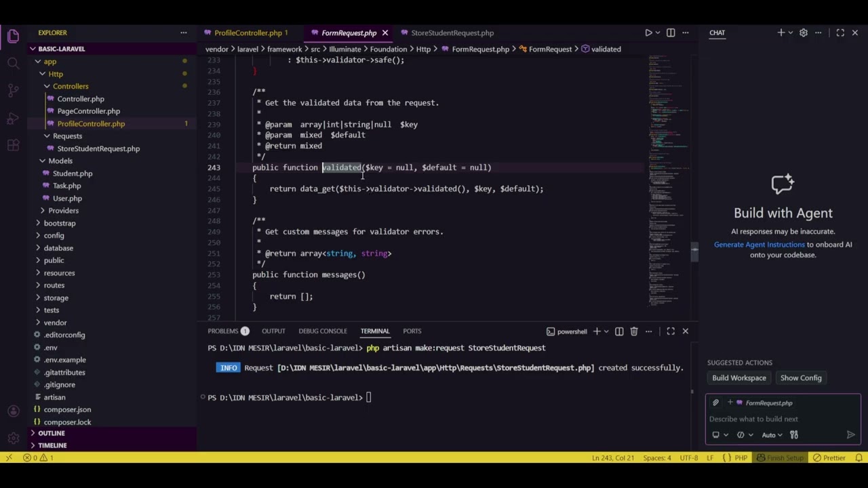Switch to StoreStudentRequest.php editor tab
Viewport: 868px width, 488px height.
[452, 33]
